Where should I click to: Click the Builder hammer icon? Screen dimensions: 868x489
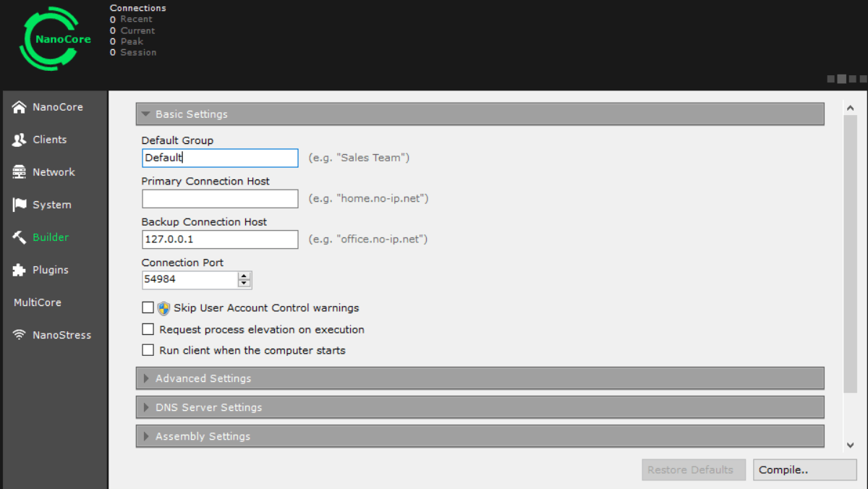[20, 237]
